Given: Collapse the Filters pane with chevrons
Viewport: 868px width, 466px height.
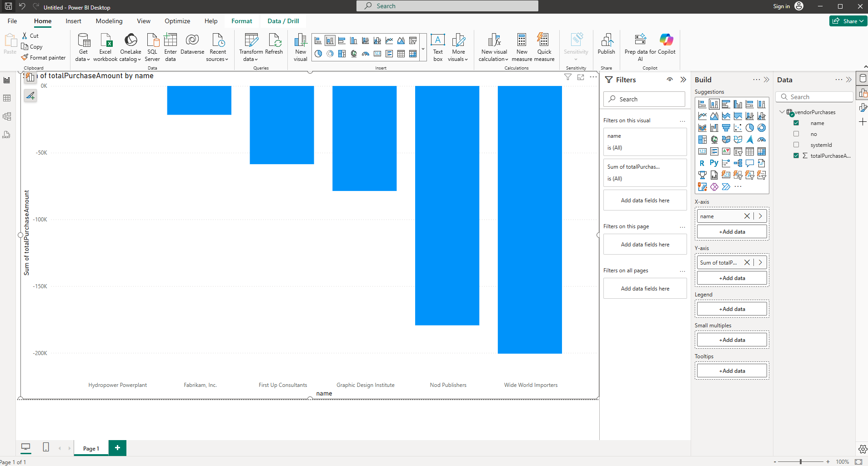Looking at the screenshot, I should pos(683,80).
